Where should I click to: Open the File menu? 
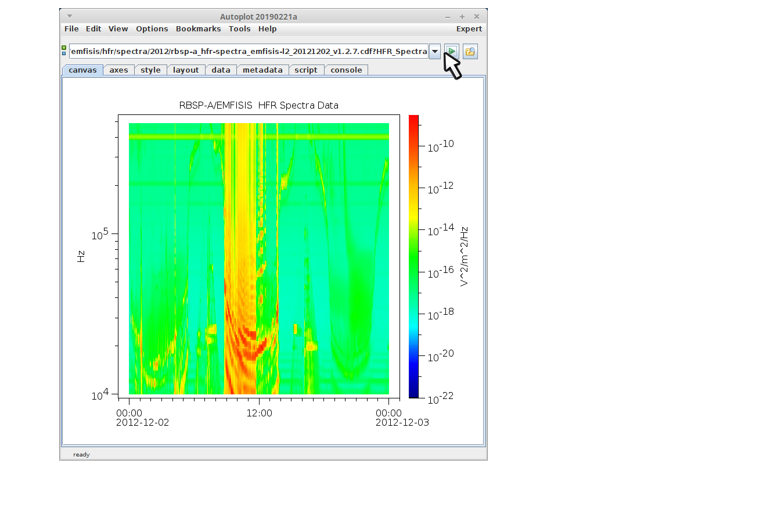tap(71, 29)
